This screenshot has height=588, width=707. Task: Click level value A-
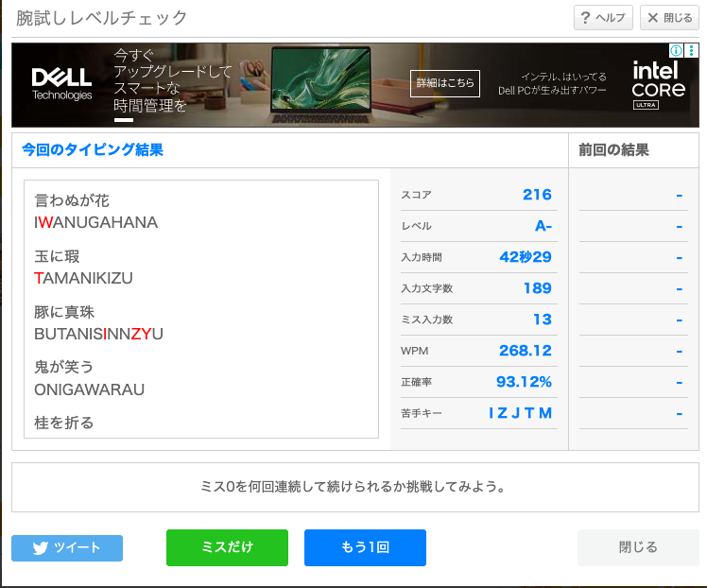pos(543,225)
